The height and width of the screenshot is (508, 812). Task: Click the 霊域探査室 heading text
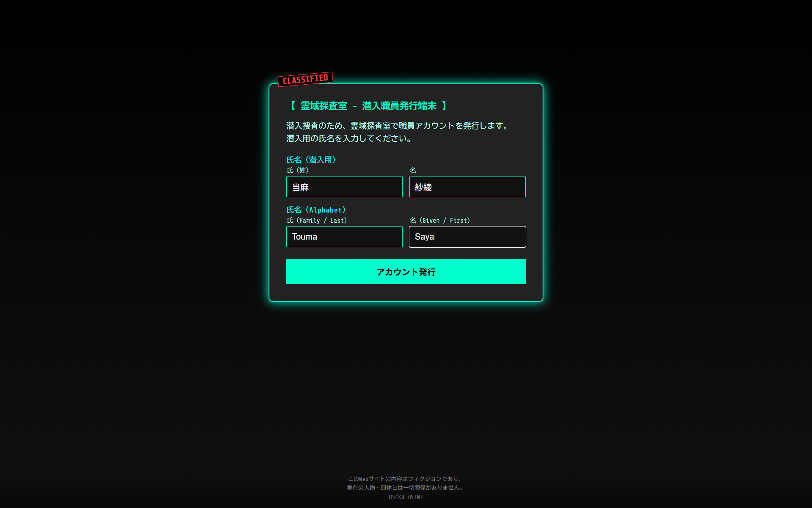coord(324,106)
